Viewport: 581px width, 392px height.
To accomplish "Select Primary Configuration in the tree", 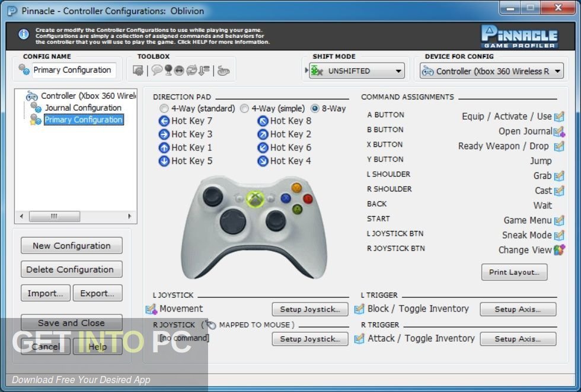I will [84, 120].
